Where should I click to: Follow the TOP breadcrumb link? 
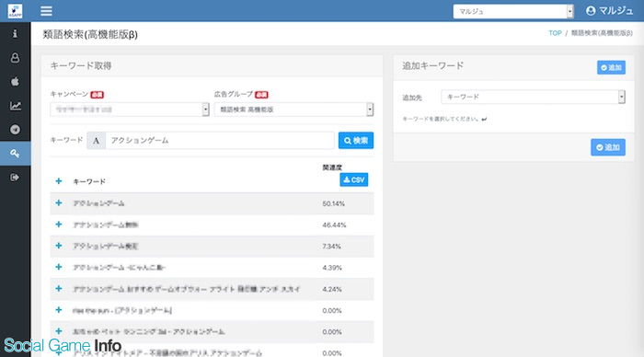tap(555, 33)
